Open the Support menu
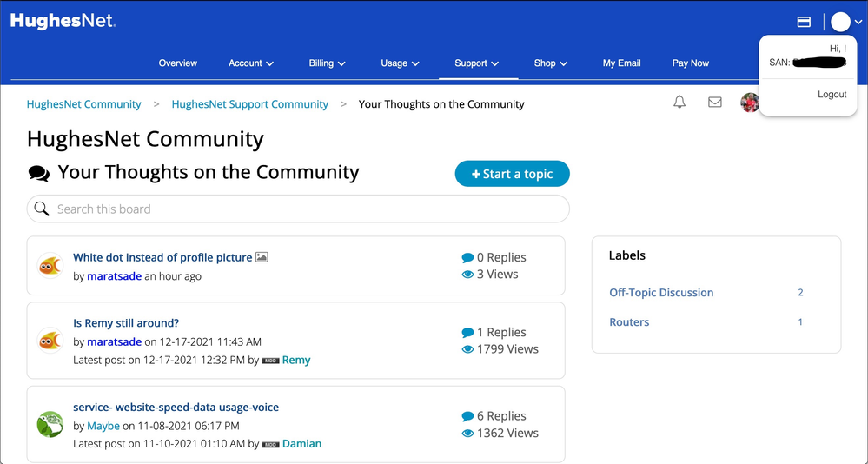Screen dimensions: 868x464 [477, 63]
